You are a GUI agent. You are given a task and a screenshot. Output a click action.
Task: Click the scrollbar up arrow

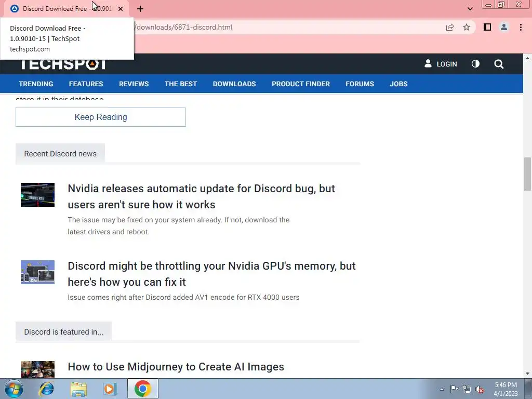click(x=527, y=58)
